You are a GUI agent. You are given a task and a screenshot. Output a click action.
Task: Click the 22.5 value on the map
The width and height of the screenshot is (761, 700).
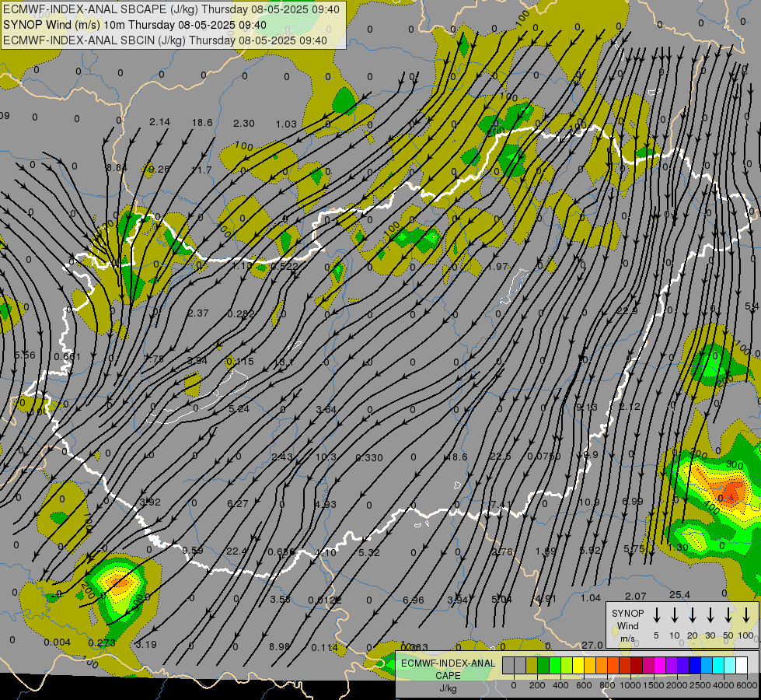pyautogui.click(x=501, y=456)
